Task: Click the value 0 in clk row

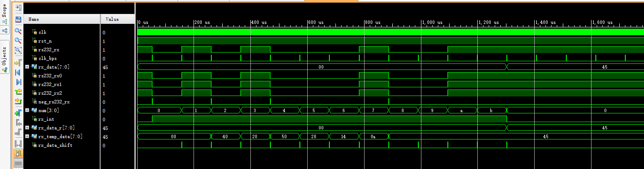Action: [x=104, y=33]
